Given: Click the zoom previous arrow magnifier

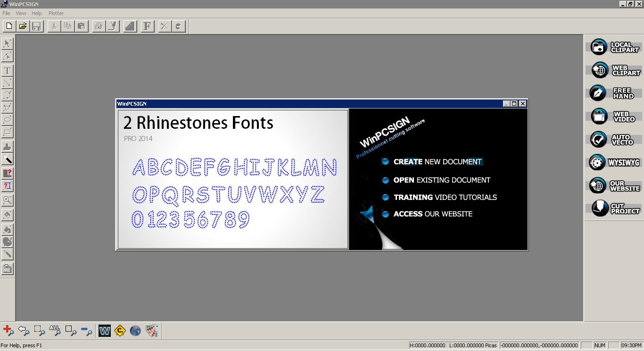Looking at the screenshot, I should 24,331.
